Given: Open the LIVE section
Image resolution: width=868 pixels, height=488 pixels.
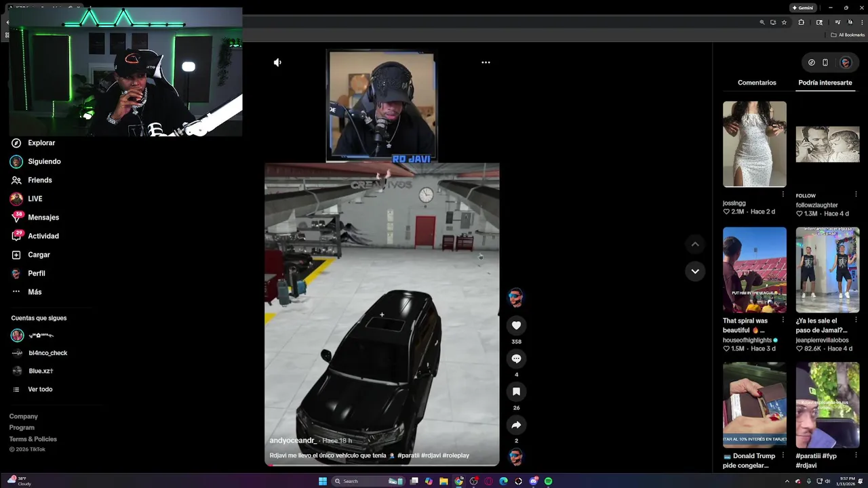Looking at the screenshot, I should point(26,199).
